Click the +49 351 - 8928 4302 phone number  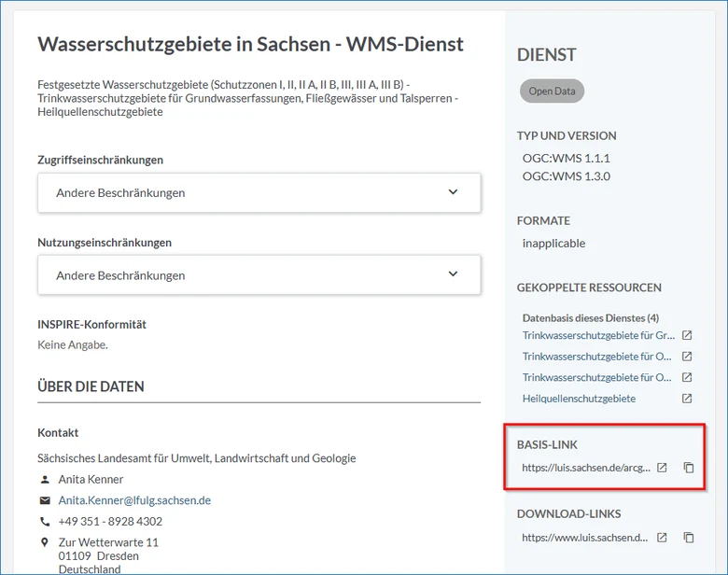pyautogui.click(x=110, y=522)
